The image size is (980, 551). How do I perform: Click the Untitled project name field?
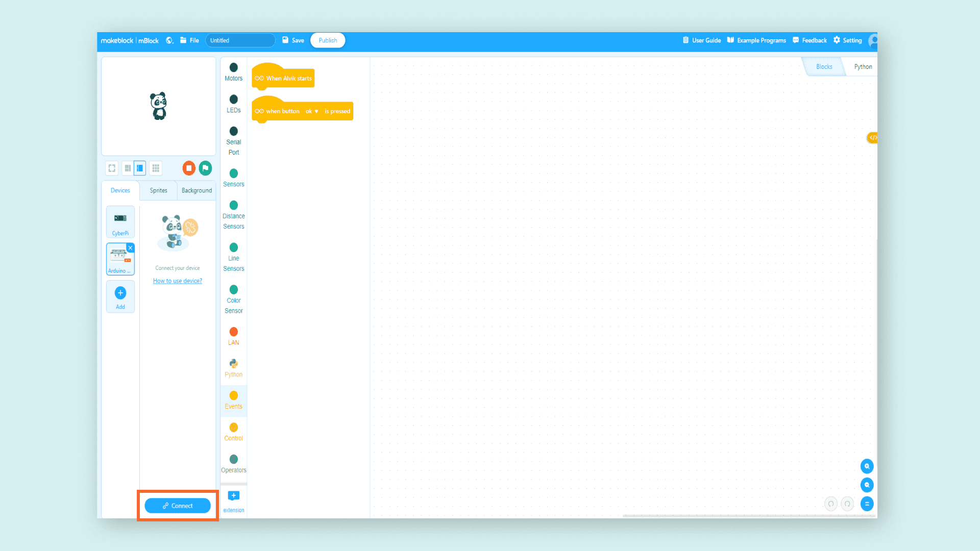pos(240,40)
